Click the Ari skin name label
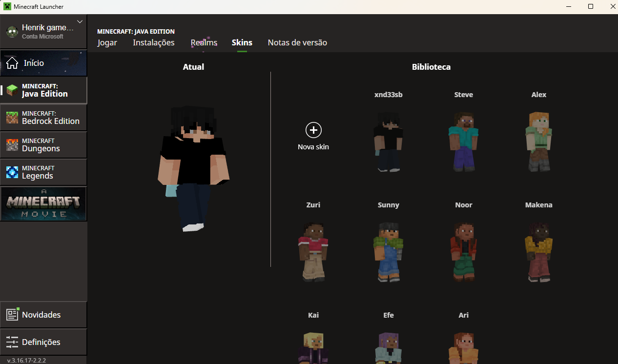Screen dimensions: 618x364 pyautogui.click(x=464, y=315)
